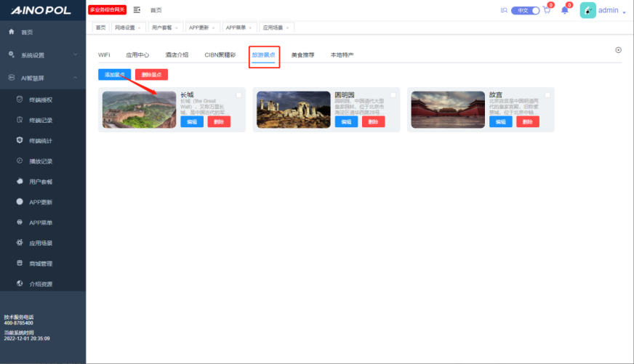This screenshot has width=634, height=364.
Task: Toggle the 中文 language switch
Action: tap(525, 11)
